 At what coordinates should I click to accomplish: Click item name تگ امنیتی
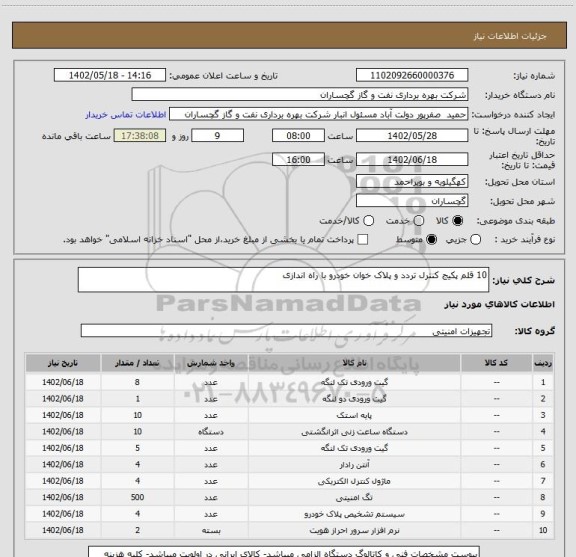pos(354,497)
